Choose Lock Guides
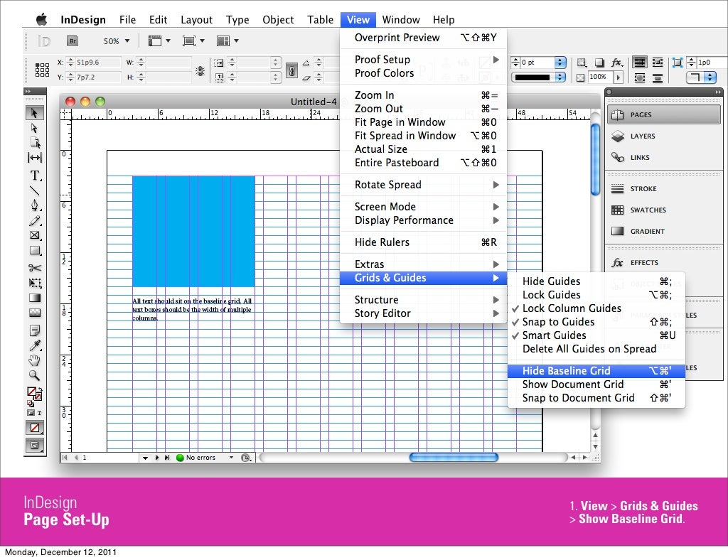728x560 pixels. point(596,295)
